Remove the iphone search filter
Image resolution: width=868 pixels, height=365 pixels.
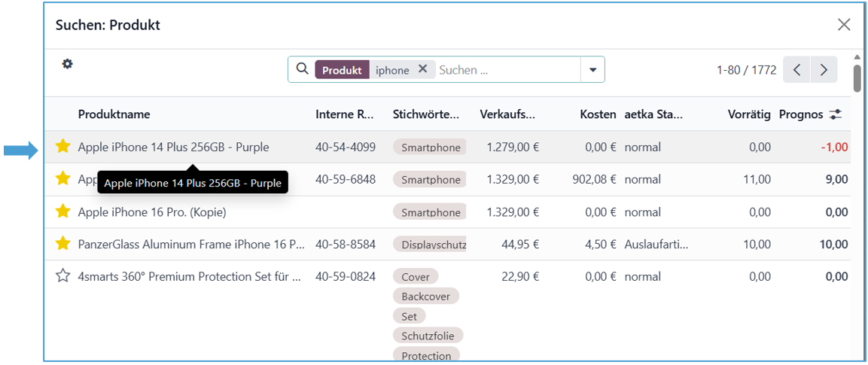pyautogui.click(x=422, y=69)
